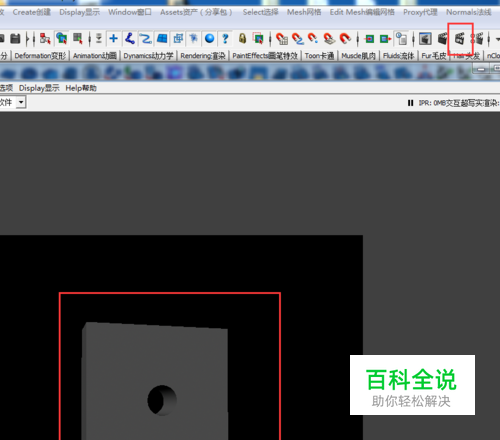Enable snap to view planes magnet icon

tap(329, 39)
